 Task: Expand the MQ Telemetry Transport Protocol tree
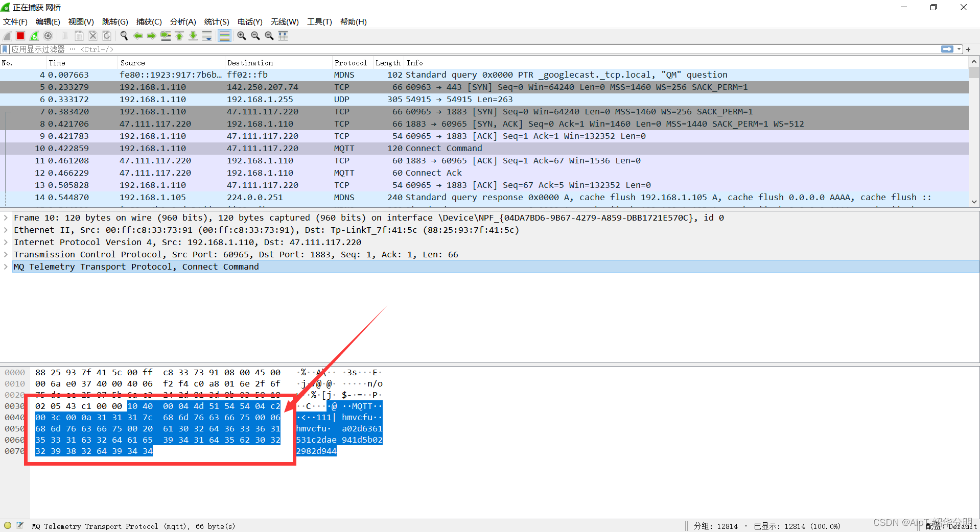tap(6, 267)
